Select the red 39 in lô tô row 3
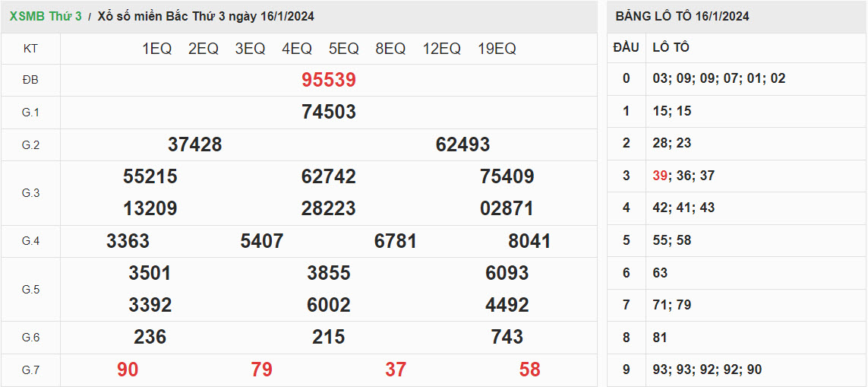Screen dimensions: 868x387 click(659, 176)
